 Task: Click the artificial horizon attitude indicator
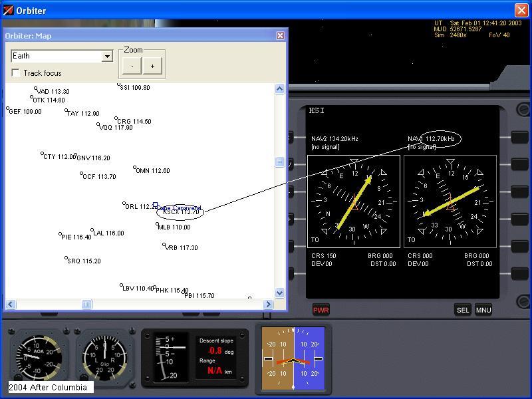[x=293, y=358]
